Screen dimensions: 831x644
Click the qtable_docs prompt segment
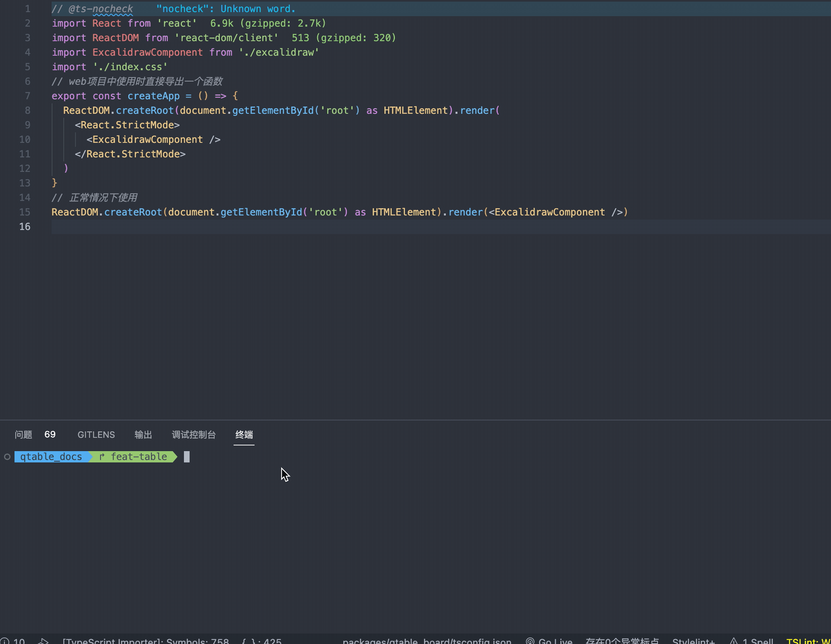click(51, 456)
